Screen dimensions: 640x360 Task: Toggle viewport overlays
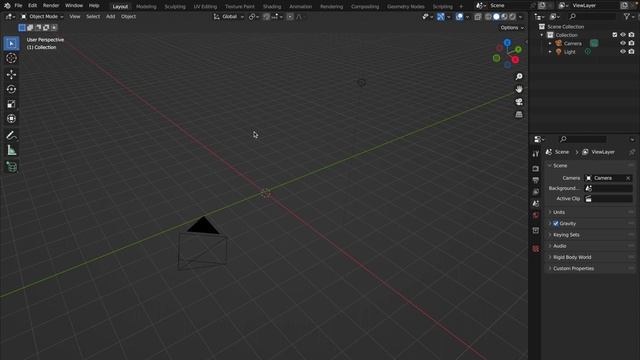(459, 17)
